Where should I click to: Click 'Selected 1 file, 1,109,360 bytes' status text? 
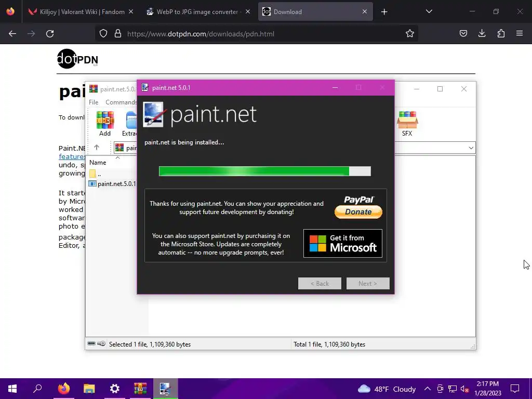(x=150, y=344)
